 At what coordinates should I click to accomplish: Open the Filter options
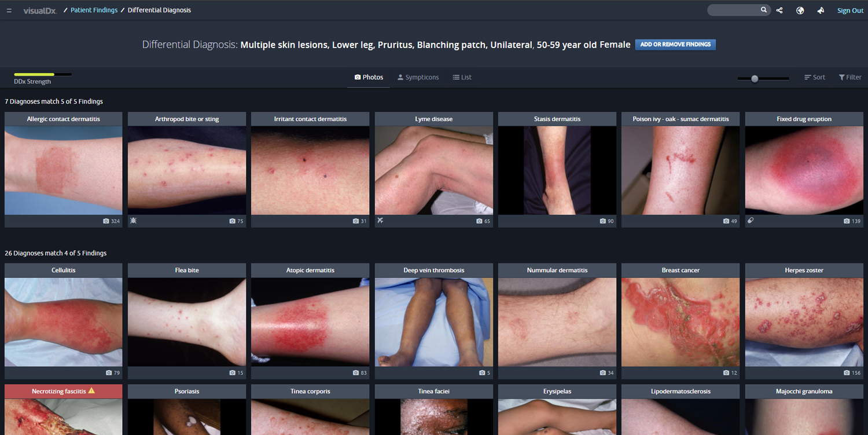[849, 77]
